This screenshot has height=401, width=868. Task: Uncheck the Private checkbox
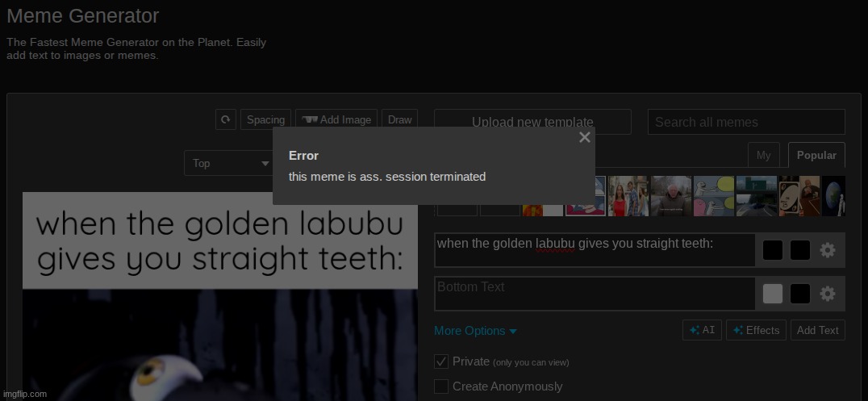(x=441, y=361)
